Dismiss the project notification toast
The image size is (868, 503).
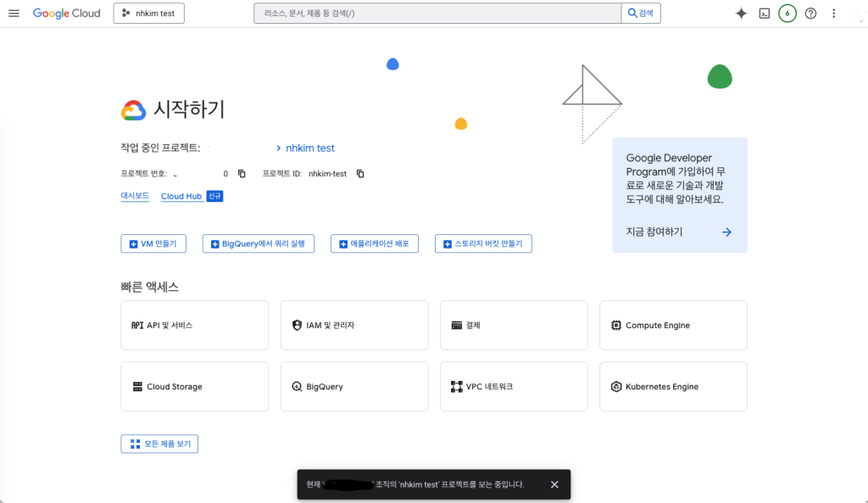(x=554, y=484)
